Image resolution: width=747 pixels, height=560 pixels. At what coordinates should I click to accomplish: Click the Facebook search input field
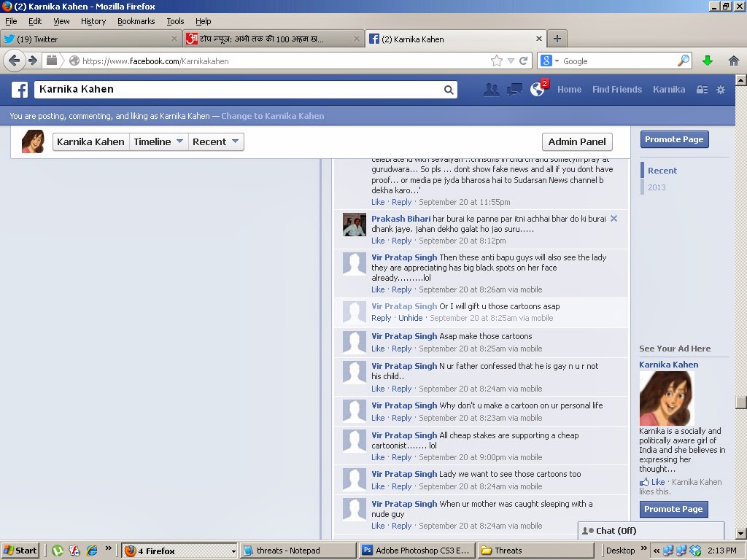[x=239, y=90]
